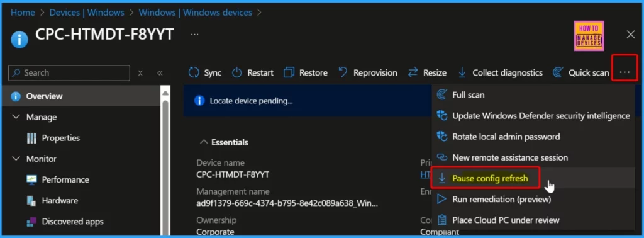Open Devices | Windows breadcrumb
Screen dimensions: 644x238
coord(87,13)
